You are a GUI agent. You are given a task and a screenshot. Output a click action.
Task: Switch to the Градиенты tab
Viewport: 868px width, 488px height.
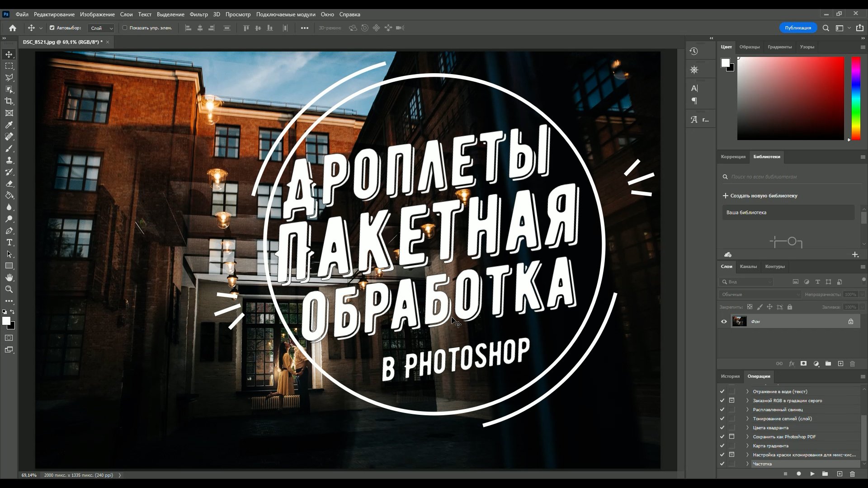779,47
